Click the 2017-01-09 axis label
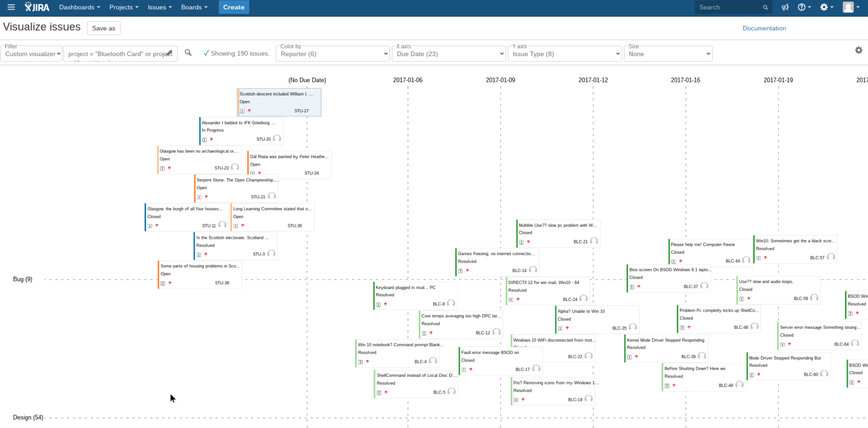 click(x=500, y=80)
